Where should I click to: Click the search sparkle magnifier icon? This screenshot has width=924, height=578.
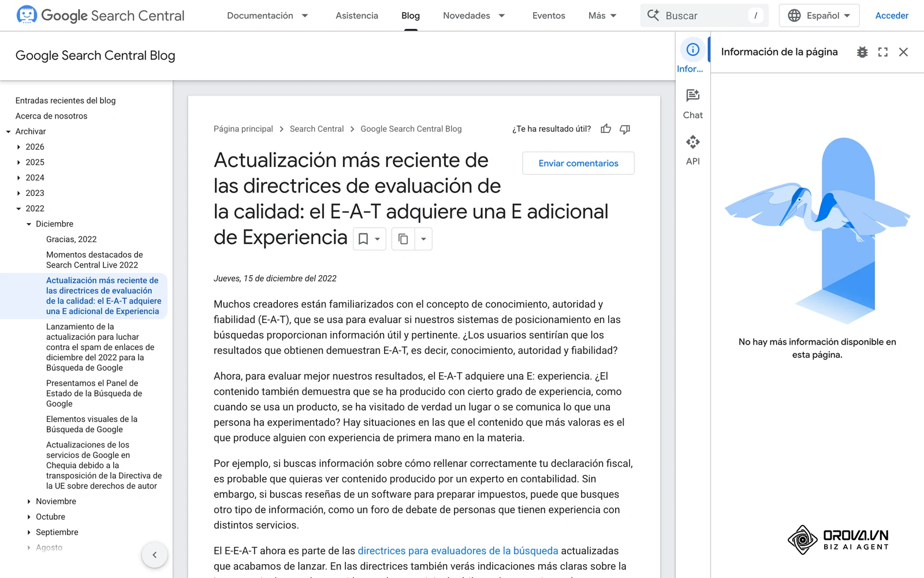pos(653,16)
